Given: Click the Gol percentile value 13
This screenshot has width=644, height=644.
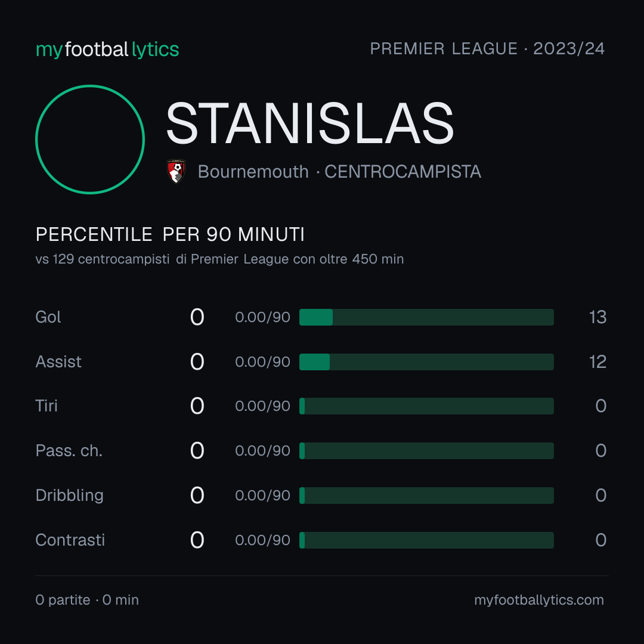Looking at the screenshot, I should tap(597, 317).
